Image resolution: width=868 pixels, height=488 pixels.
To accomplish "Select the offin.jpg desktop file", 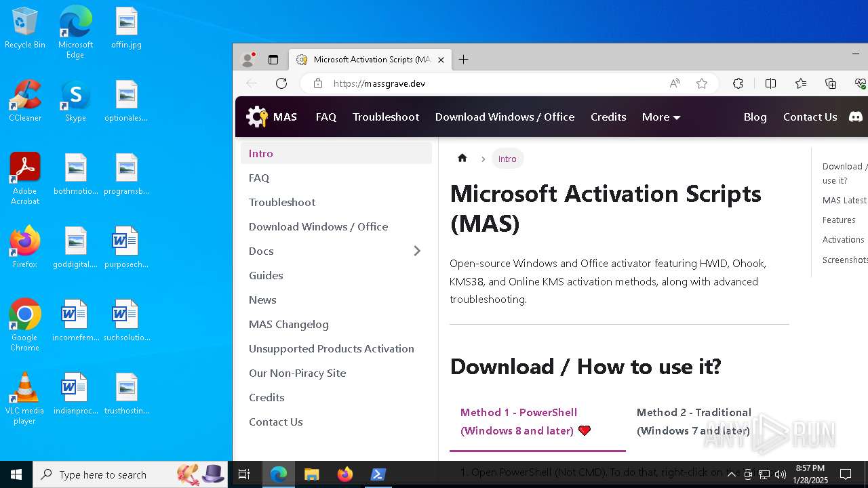I will tap(126, 28).
